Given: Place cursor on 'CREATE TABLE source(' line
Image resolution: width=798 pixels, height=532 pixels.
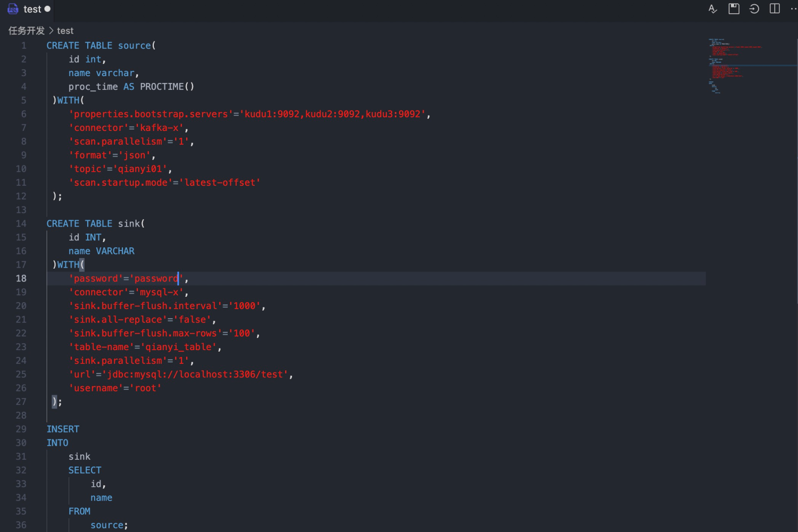Looking at the screenshot, I should [101, 46].
